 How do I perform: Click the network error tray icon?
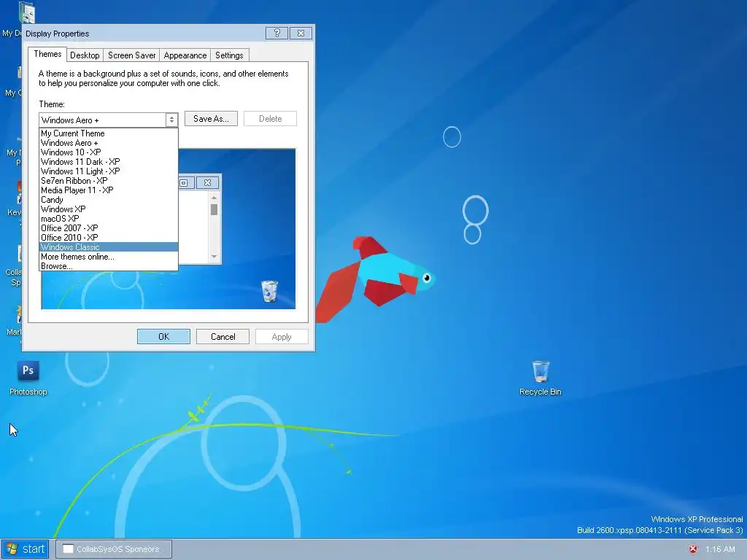click(693, 549)
